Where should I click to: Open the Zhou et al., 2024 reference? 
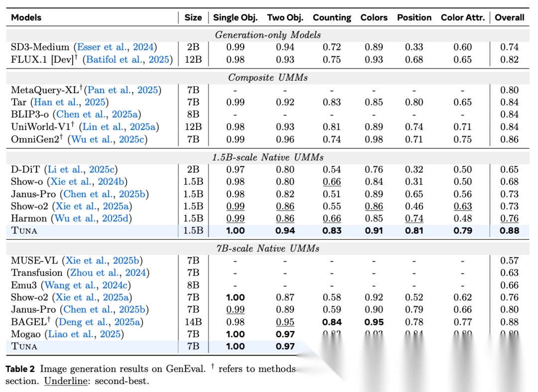[x=108, y=272]
